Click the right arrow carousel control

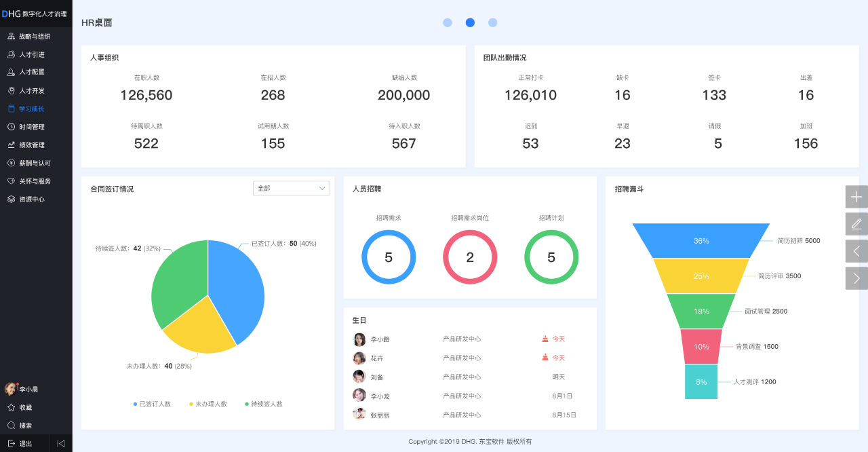click(x=856, y=278)
